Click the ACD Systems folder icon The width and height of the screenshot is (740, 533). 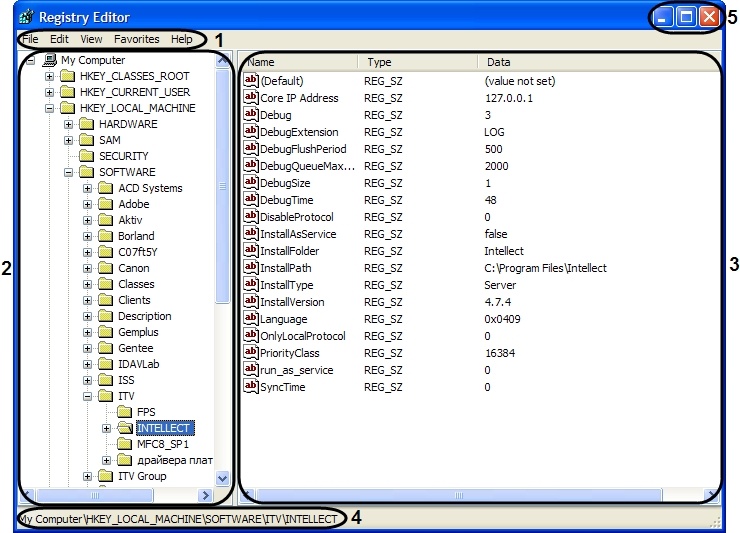[x=106, y=188]
